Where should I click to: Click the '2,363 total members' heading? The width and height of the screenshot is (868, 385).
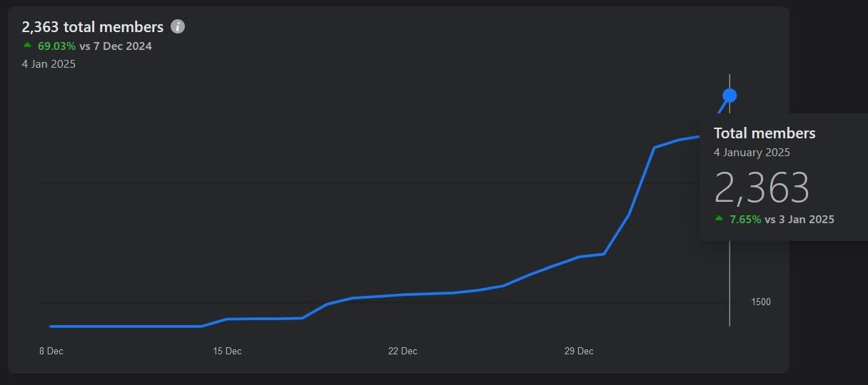(x=93, y=27)
